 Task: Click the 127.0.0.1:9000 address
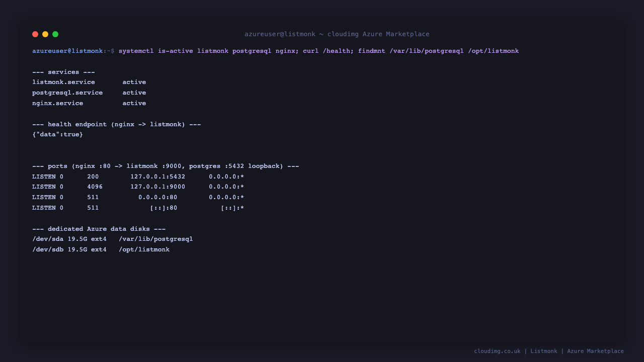pos(158,187)
